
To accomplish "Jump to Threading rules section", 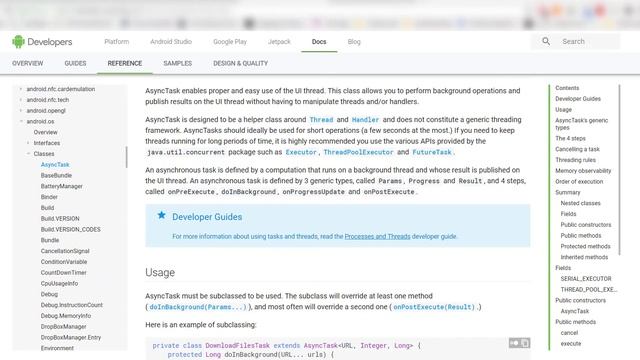I will click(x=575, y=160).
